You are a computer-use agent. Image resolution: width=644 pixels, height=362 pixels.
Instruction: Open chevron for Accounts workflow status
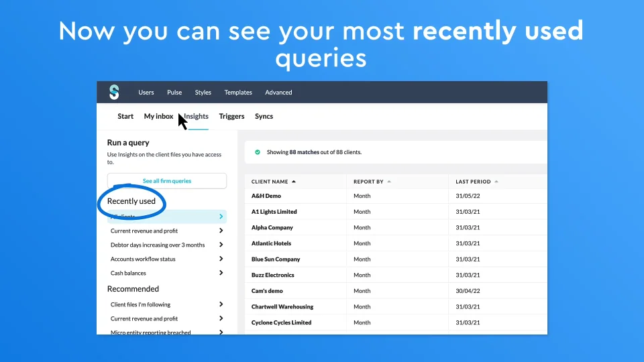(221, 259)
